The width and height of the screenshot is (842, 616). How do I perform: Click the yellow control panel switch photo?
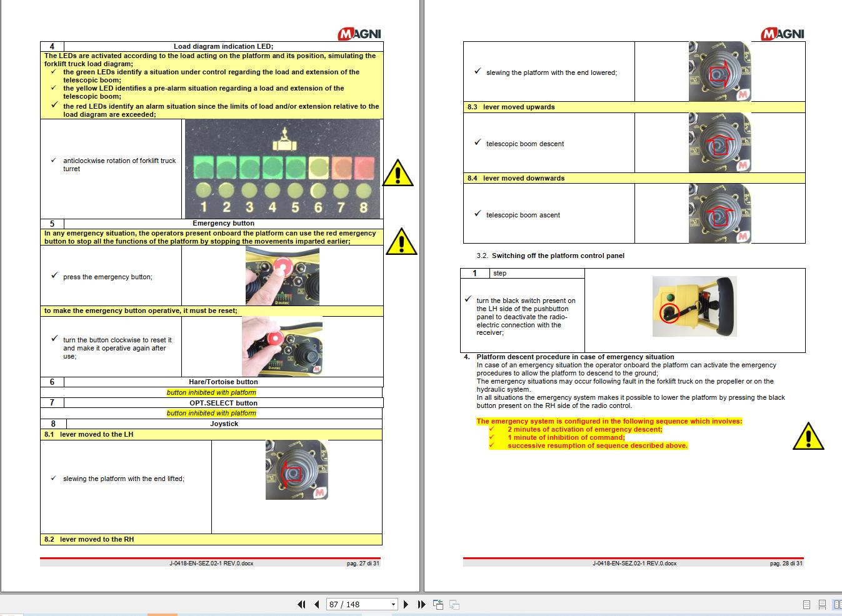pos(694,306)
